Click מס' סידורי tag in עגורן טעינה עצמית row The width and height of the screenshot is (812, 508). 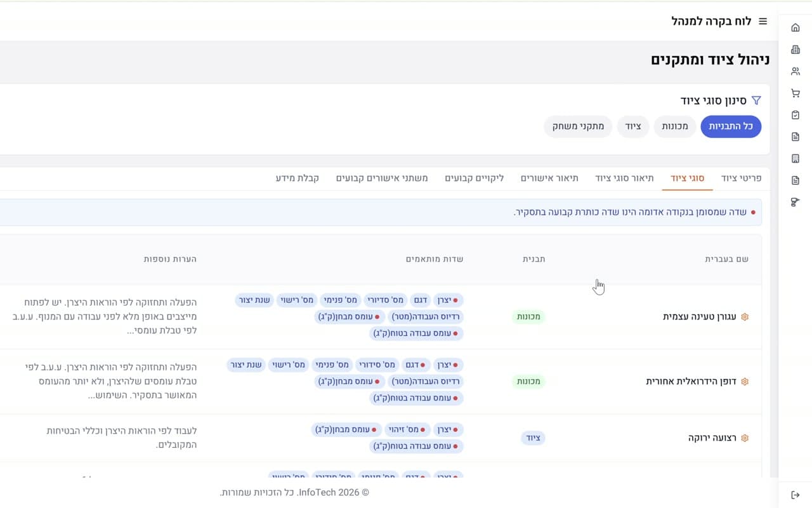coord(384,300)
